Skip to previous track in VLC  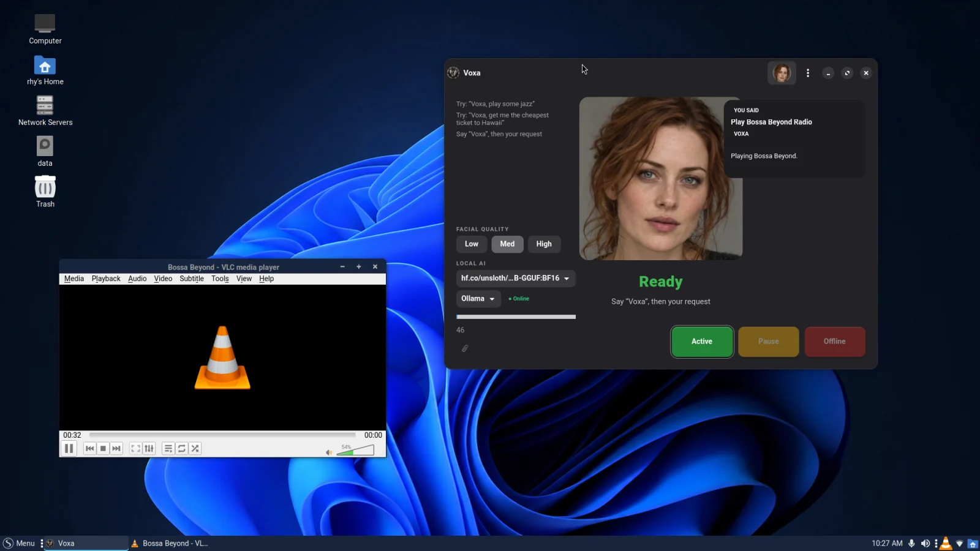pos(89,449)
